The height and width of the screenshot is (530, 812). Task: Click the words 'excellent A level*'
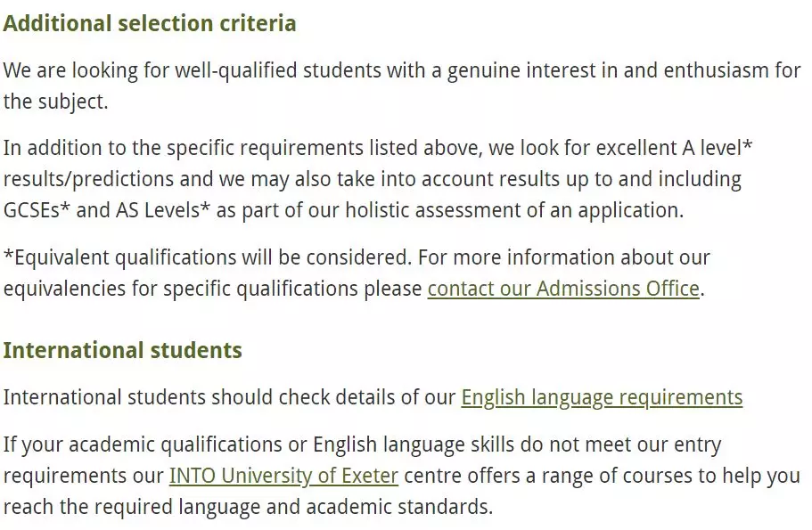(674, 148)
